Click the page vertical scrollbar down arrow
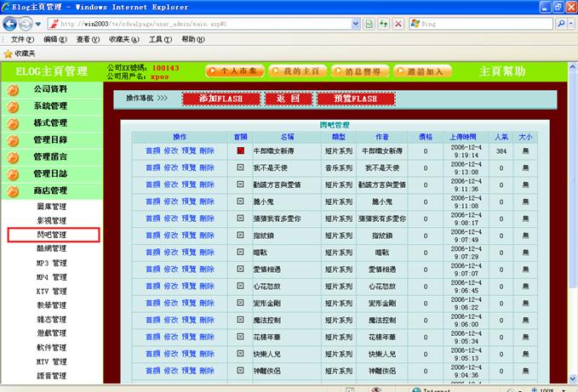578x392 pixels. 571,378
